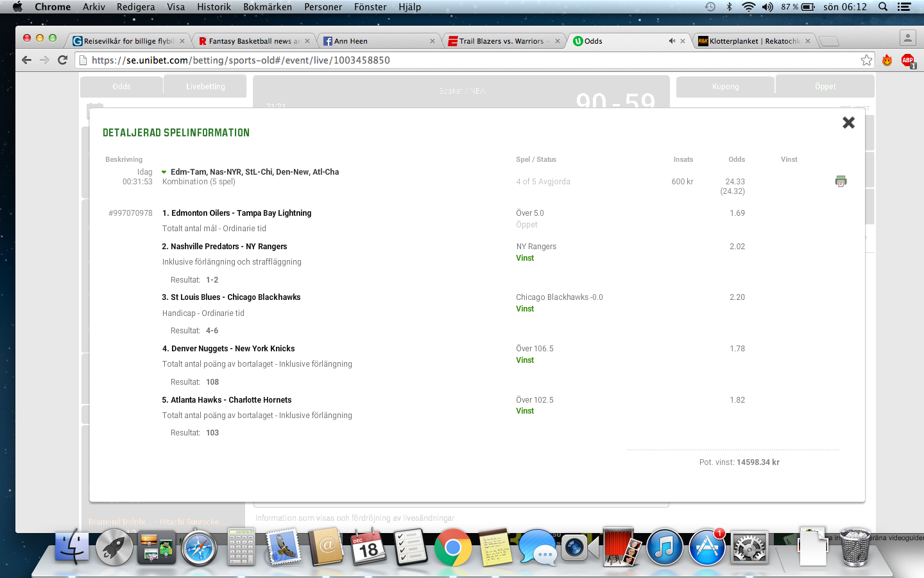The height and width of the screenshot is (578, 924).
Task: Open Spotlight search in menu bar
Action: (883, 7)
